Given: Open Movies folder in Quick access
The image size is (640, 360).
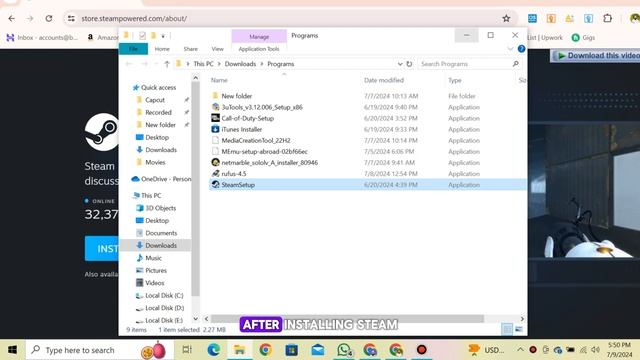Looking at the screenshot, I should [x=155, y=162].
